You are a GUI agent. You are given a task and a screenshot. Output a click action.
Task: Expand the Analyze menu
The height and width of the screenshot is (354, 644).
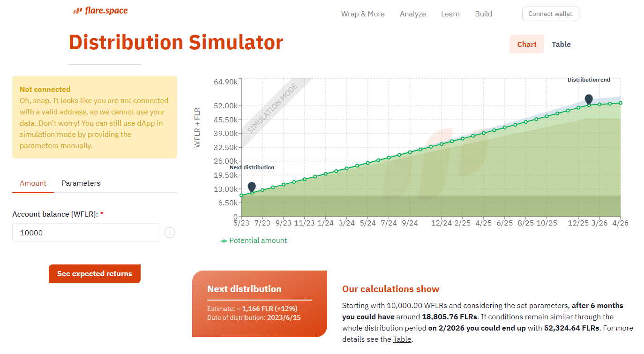(x=412, y=14)
